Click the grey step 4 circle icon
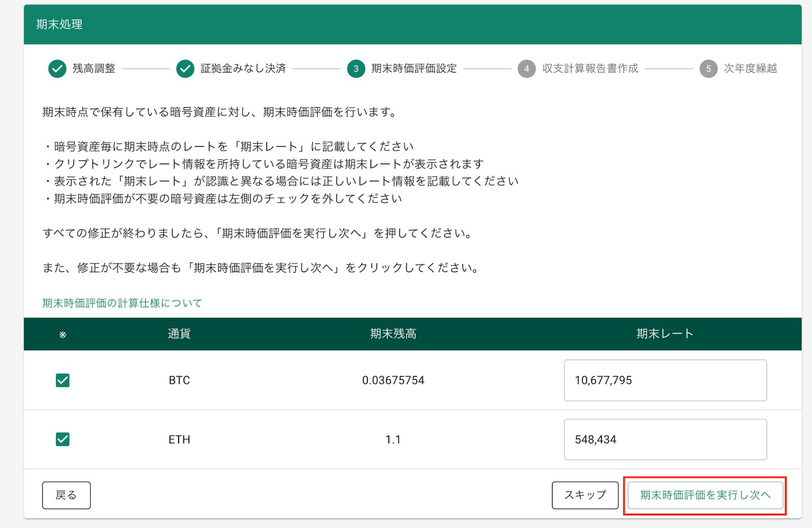 (528, 69)
